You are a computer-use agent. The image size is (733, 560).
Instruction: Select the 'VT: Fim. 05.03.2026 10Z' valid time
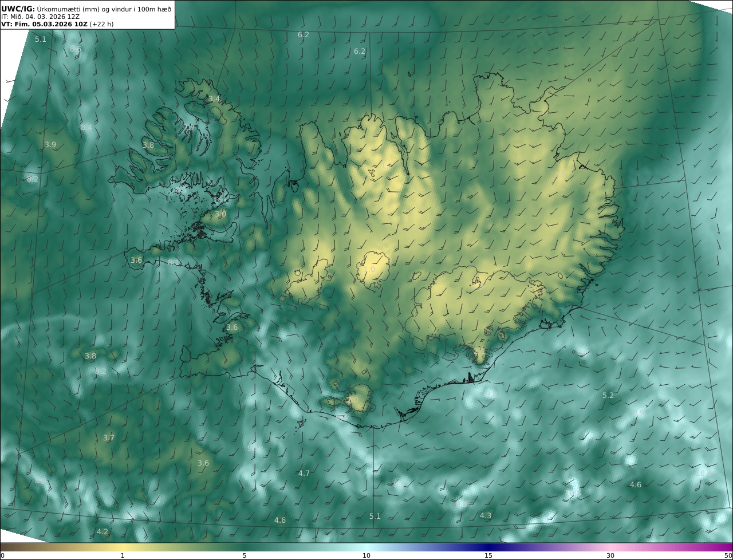44,24
